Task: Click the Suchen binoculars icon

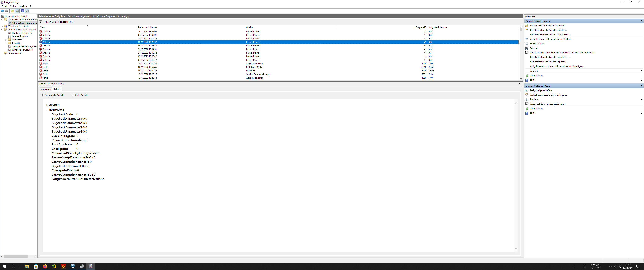Action: pyautogui.click(x=527, y=48)
